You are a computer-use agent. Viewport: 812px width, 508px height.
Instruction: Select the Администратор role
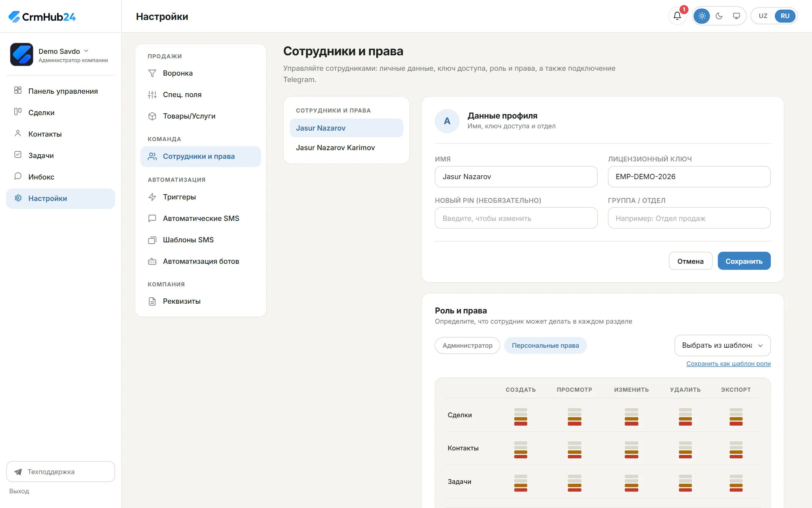click(467, 345)
